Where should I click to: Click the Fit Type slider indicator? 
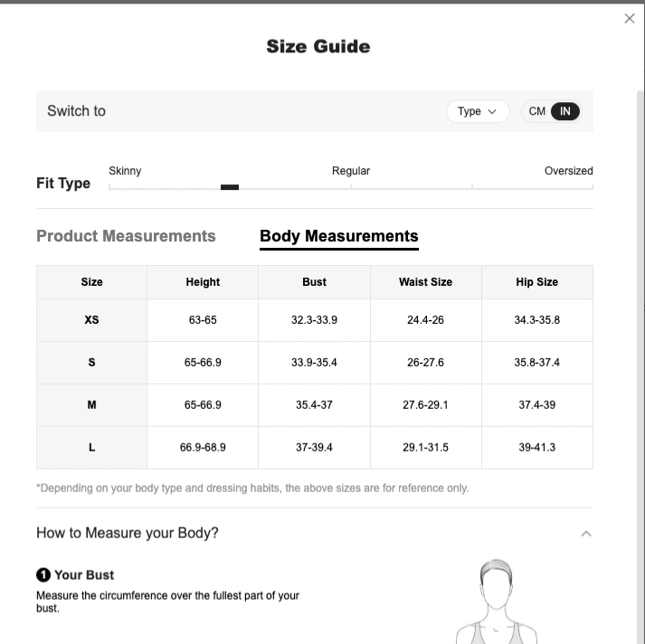[230, 187]
